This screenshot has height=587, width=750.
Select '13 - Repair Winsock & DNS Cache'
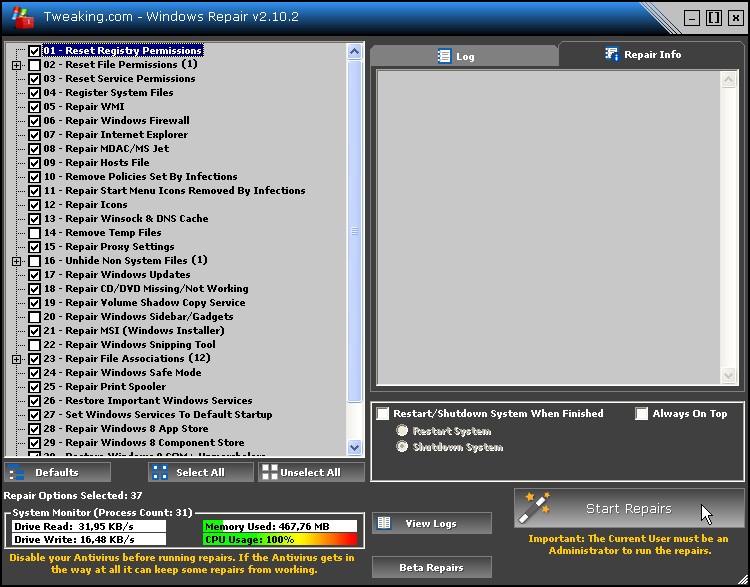[x=126, y=219]
